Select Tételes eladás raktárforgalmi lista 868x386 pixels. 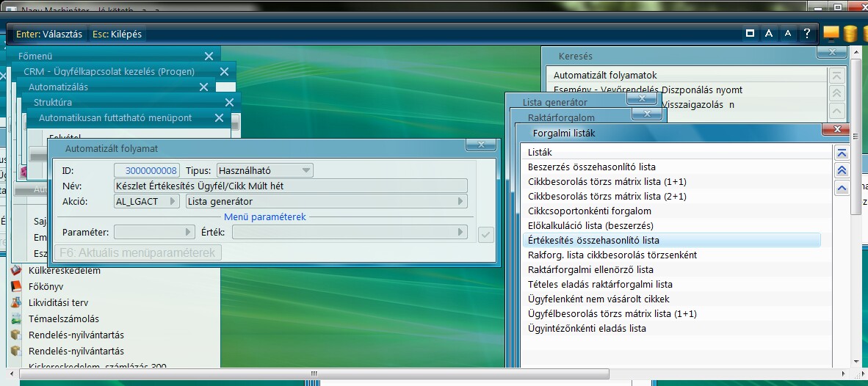click(x=671, y=284)
